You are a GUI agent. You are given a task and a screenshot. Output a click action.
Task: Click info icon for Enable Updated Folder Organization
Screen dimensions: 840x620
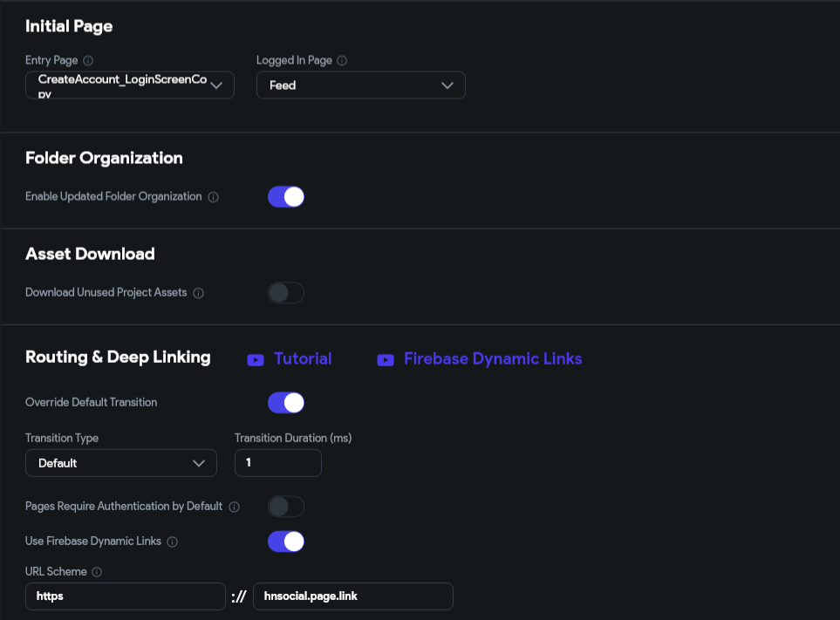pos(213,197)
